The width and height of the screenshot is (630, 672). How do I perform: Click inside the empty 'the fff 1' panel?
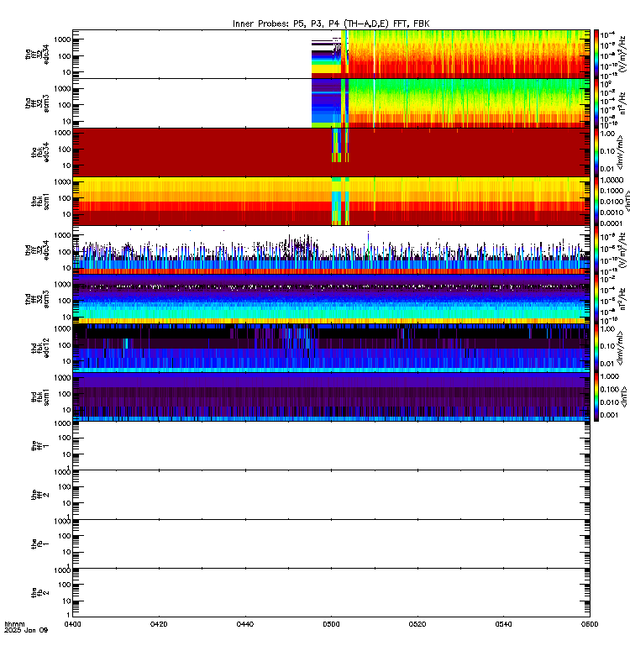coord(331,446)
